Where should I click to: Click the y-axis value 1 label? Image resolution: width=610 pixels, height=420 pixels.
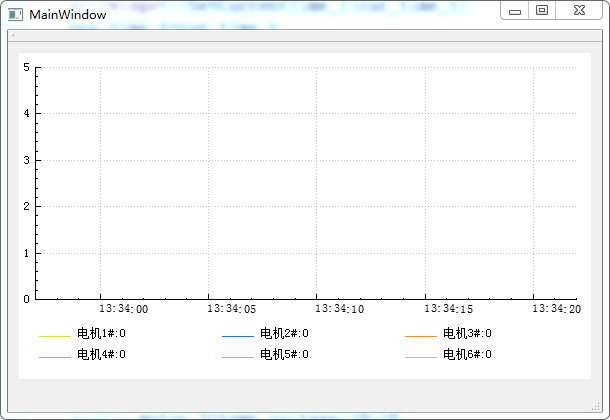point(26,253)
